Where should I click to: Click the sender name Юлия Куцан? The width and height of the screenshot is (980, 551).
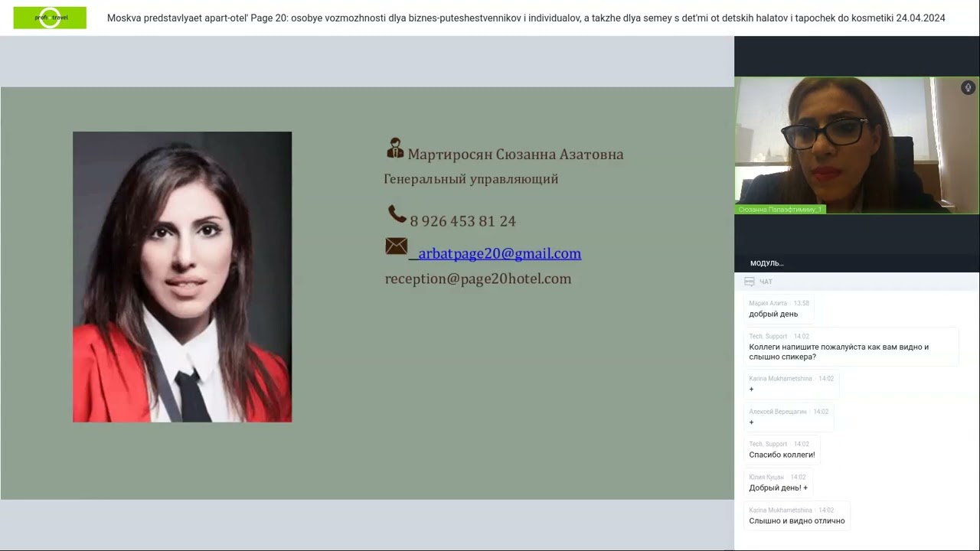click(766, 478)
